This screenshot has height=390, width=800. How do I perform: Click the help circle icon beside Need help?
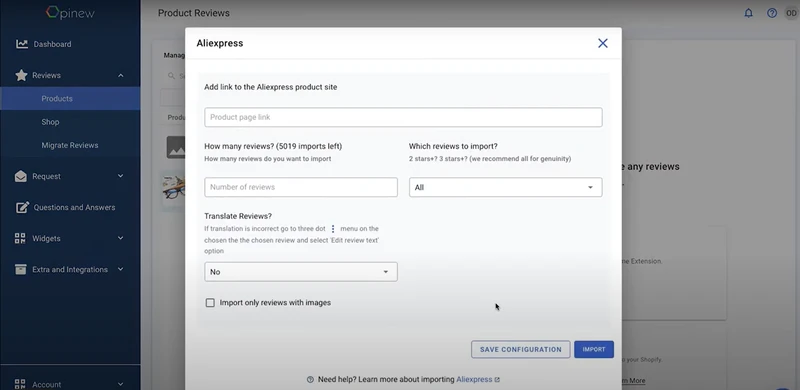pos(310,379)
